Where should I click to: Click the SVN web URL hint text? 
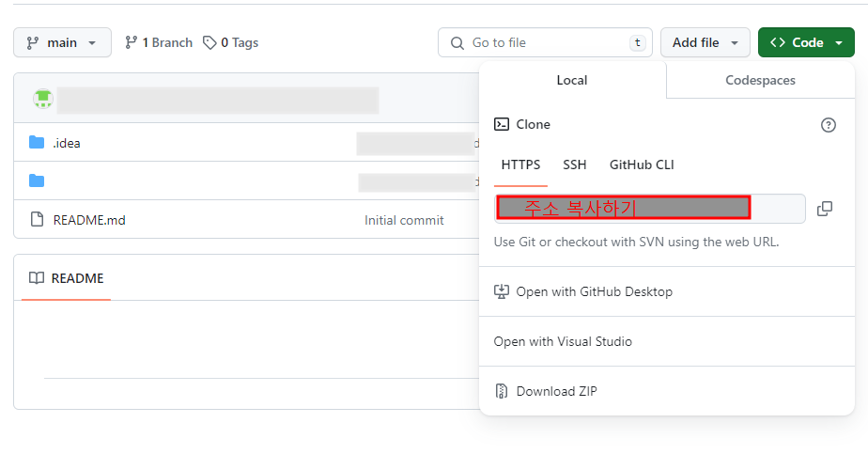click(636, 243)
